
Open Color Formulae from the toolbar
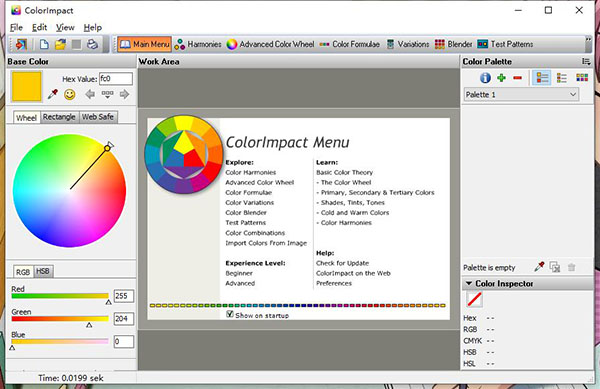(x=349, y=44)
